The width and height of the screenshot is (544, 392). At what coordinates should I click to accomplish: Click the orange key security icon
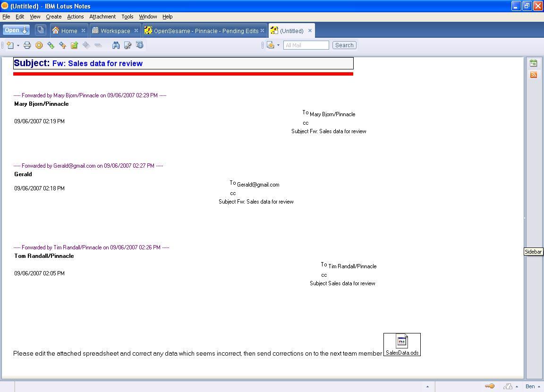490,386
